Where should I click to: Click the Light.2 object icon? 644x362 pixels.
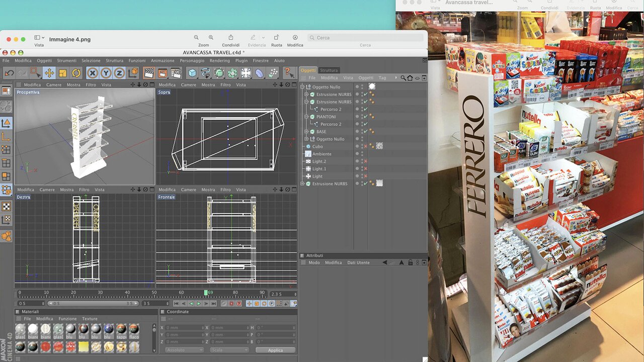tap(308, 161)
